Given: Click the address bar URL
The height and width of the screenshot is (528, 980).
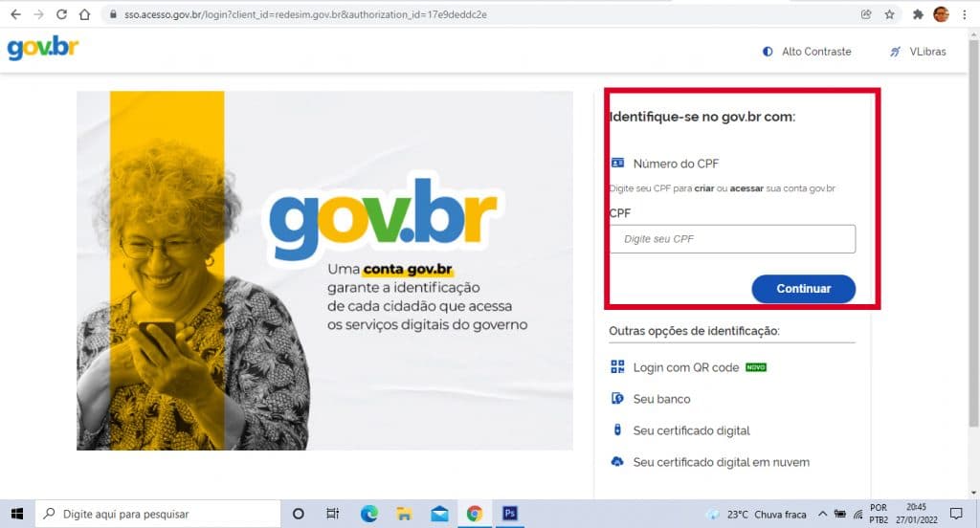Looking at the screenshot, I should (x=305, y=14).
